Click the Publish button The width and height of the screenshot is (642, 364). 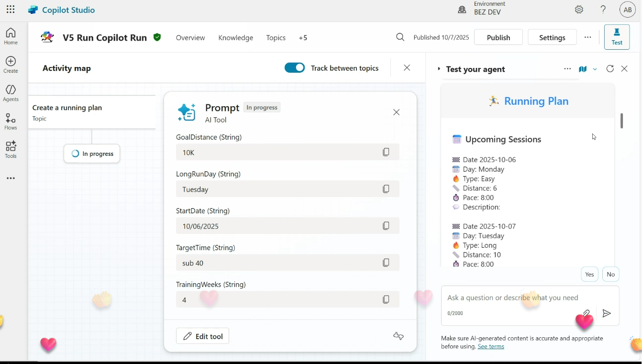[x=498, y=37]
